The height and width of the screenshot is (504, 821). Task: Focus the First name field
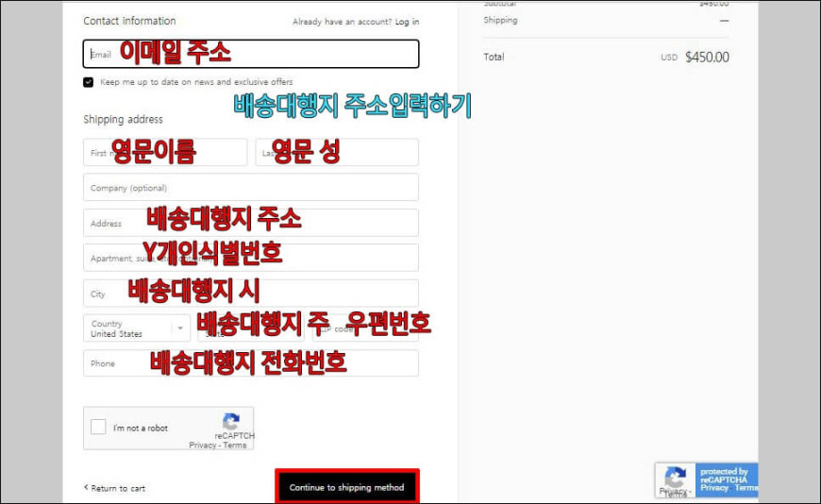point(165,153)
